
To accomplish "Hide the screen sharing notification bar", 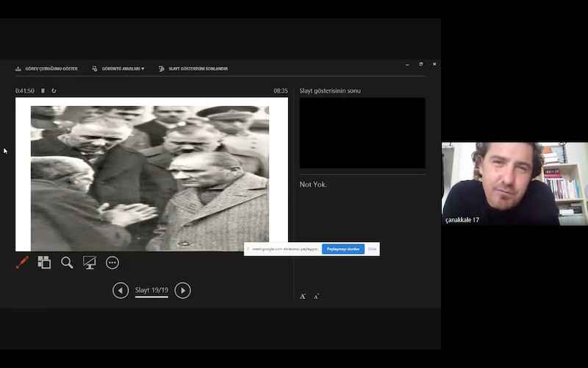I will (x=373, y=250).
